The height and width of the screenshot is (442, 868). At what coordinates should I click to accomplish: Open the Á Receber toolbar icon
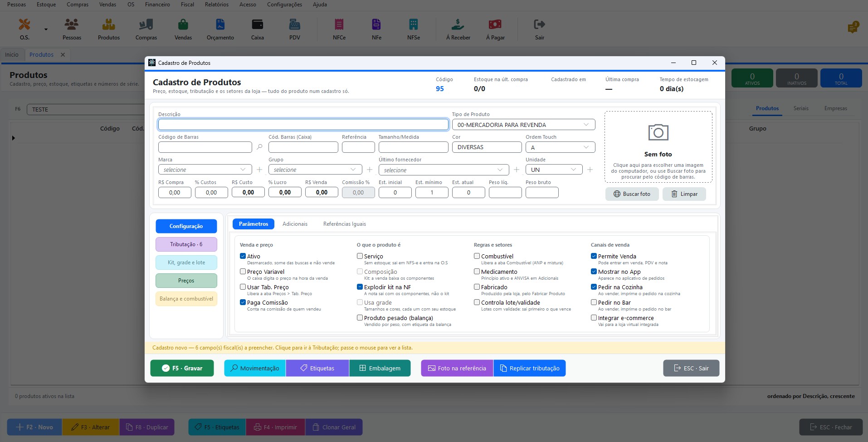(458, 29)
